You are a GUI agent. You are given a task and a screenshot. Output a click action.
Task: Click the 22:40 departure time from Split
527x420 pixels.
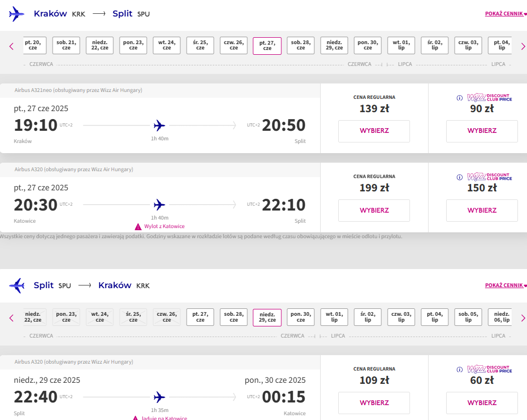pos(36,397)
